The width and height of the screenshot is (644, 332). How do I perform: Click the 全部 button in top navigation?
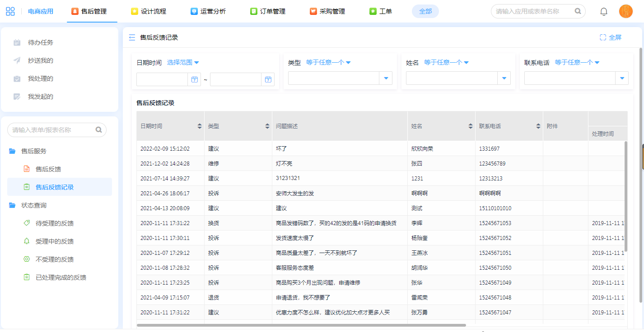click(425, 11)
